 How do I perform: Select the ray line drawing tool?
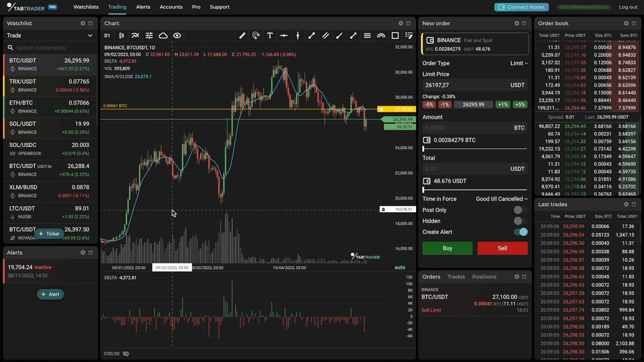(x=339, y=36)
